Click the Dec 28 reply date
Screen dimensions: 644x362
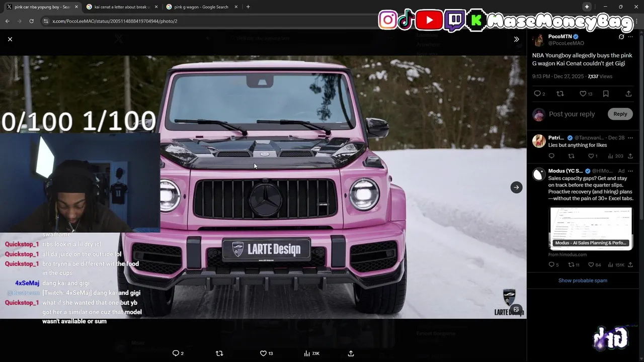616,138
